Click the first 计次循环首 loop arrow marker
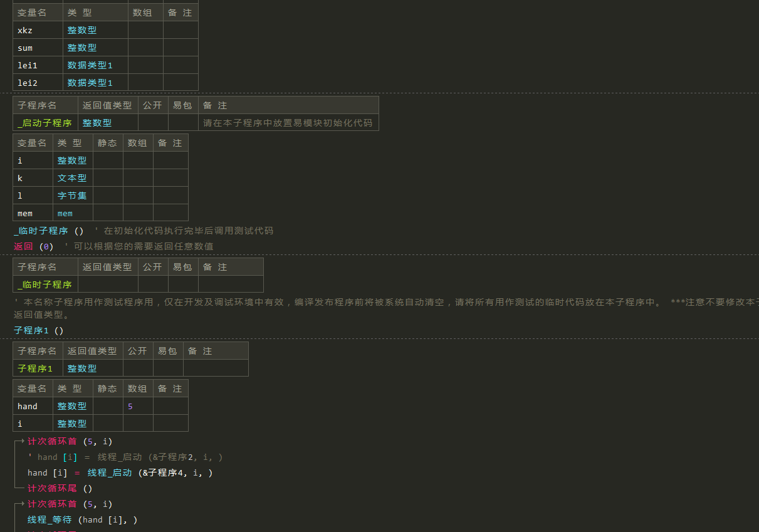 point(20,441)
